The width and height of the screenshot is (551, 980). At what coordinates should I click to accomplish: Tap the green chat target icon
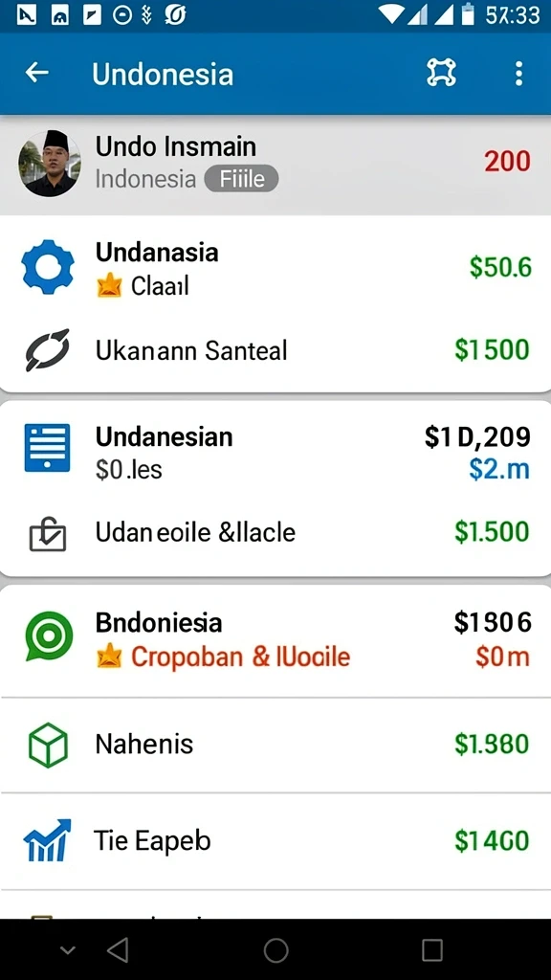49,636
